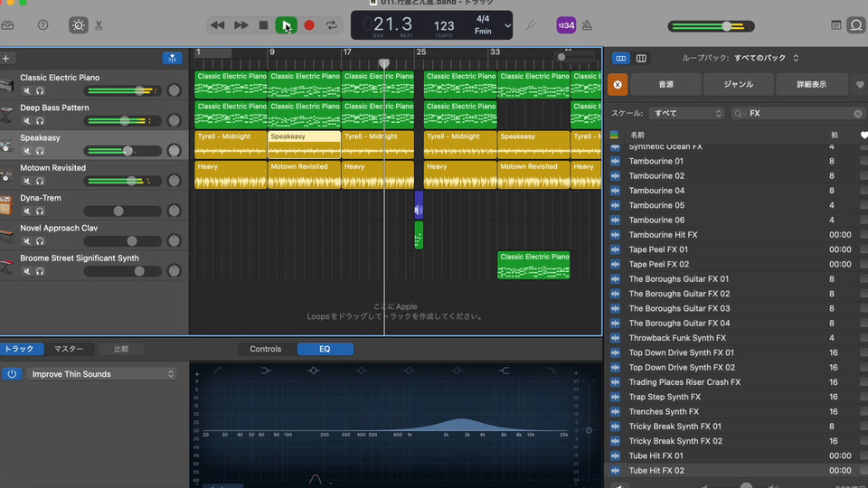Solo the Classic Electric Piano track

[40, 90]
